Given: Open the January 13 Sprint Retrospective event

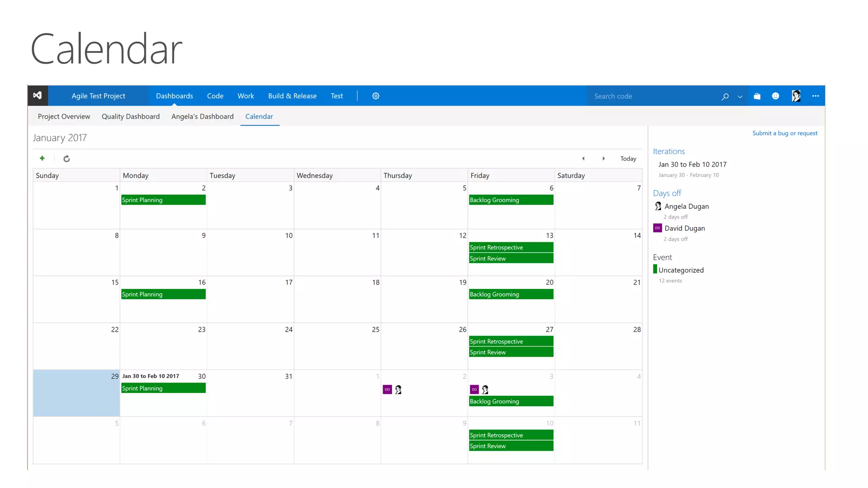Looking at the screenshot, I should pos(511,247).
